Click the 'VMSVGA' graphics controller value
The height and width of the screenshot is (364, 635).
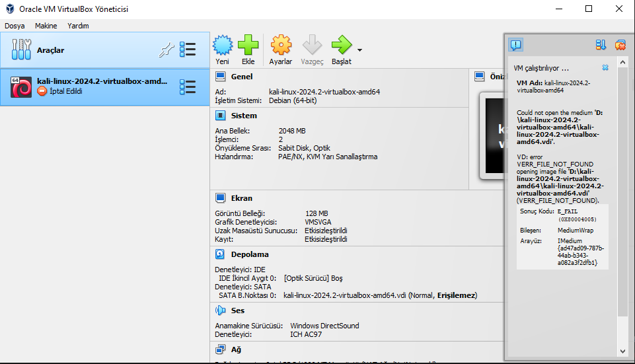(318, 222)
